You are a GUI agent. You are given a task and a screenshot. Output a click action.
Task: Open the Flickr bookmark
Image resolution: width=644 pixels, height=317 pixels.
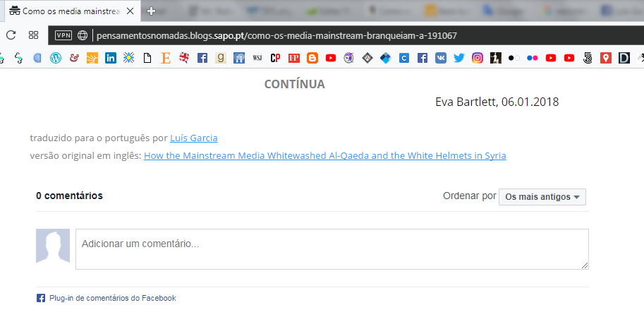click(x=533, y=59)
